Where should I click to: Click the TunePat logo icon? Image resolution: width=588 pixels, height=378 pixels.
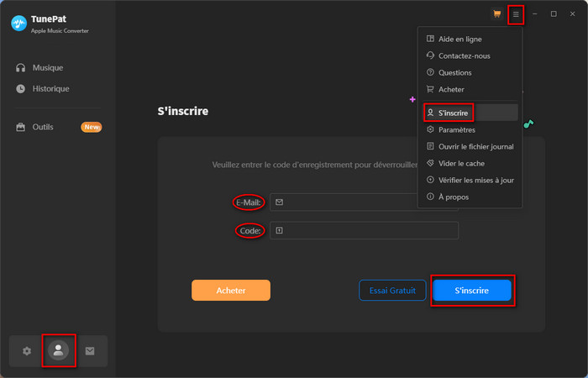(19, 24)
